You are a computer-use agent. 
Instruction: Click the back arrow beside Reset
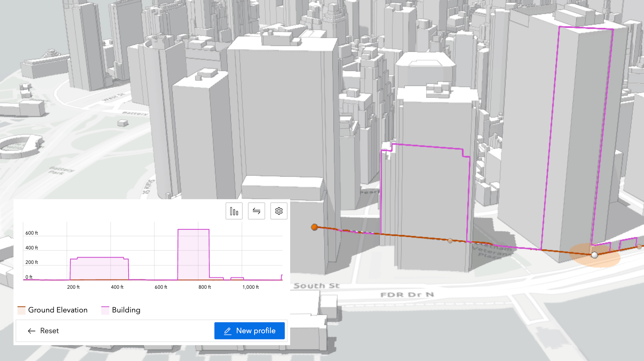(x=32, y=331)
